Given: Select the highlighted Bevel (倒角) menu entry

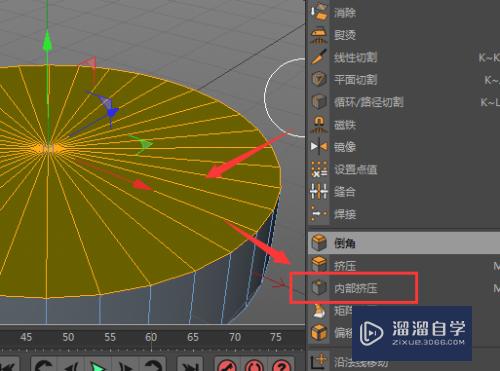Looking at the screenshot, I should click(404, 243).
